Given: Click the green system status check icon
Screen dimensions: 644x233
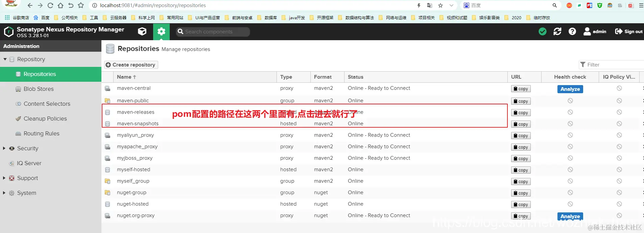Looking at the screenshot, I should point(543,31).
